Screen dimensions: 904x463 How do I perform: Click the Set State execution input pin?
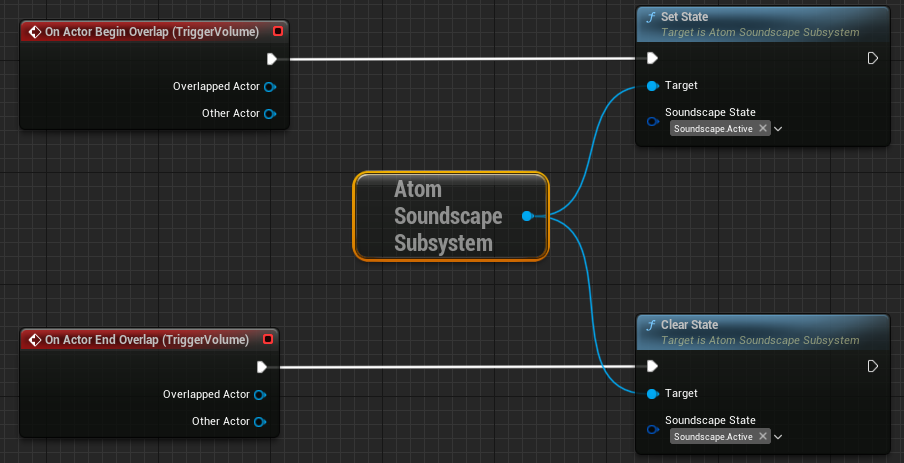[652, 58]
